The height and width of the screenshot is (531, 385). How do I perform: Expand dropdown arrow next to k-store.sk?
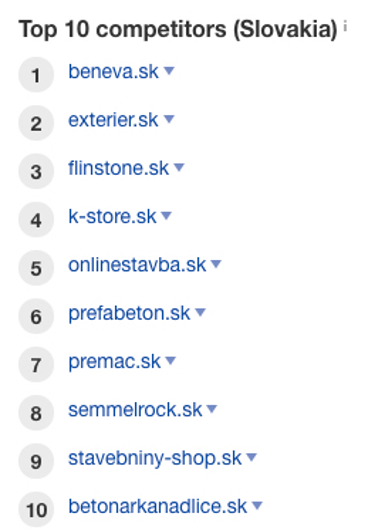click(166, 216)
